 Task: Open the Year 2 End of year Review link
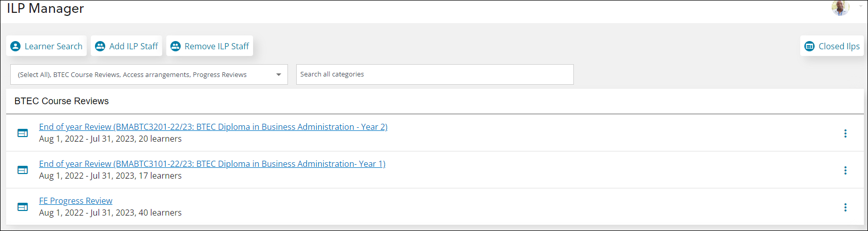pyautogui.click(x=213, y=127)
